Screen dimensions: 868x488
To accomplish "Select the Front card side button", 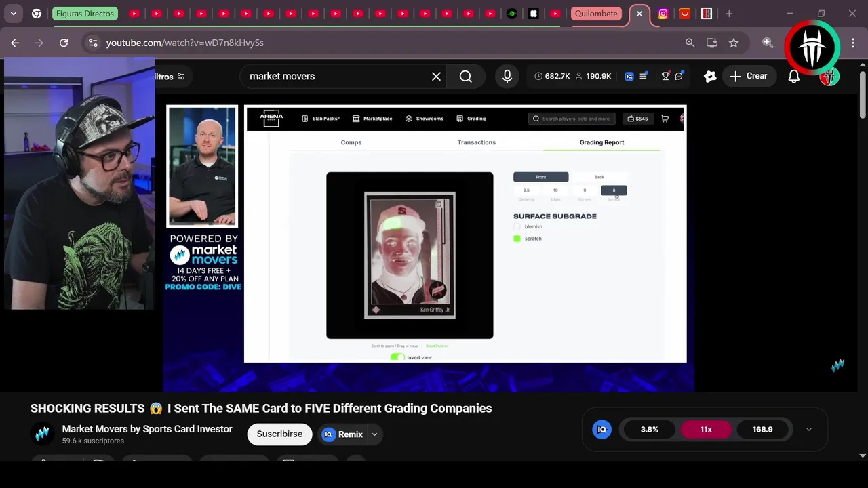I will [540, 177].
